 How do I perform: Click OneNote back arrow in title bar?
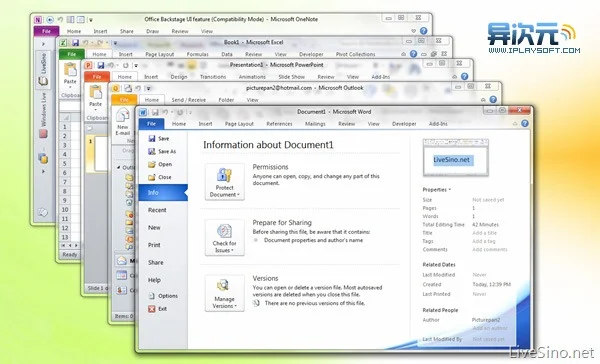tap(50, 20)
